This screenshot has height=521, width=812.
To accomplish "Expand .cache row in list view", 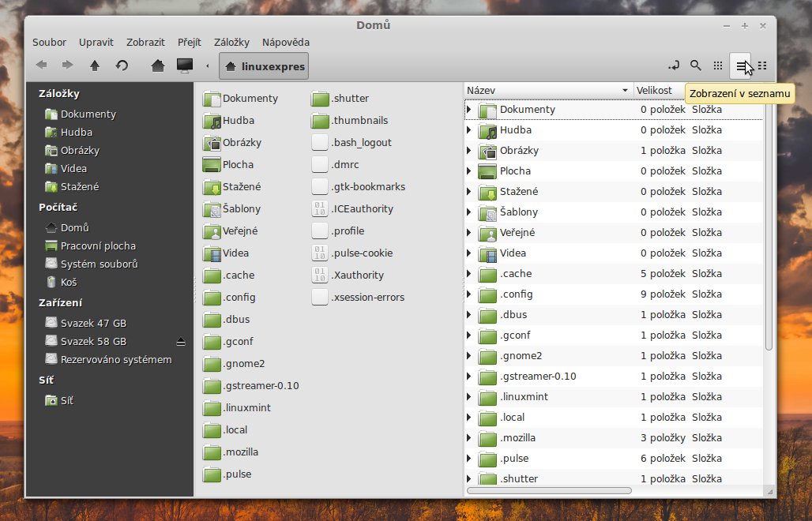I will click(x=469, y=274).
